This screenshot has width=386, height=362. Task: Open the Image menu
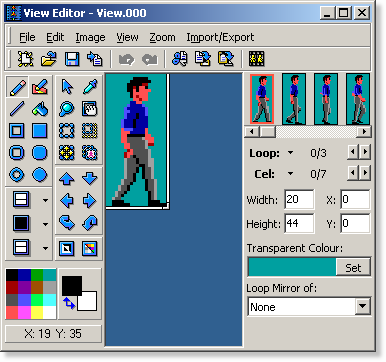[90, 37]
